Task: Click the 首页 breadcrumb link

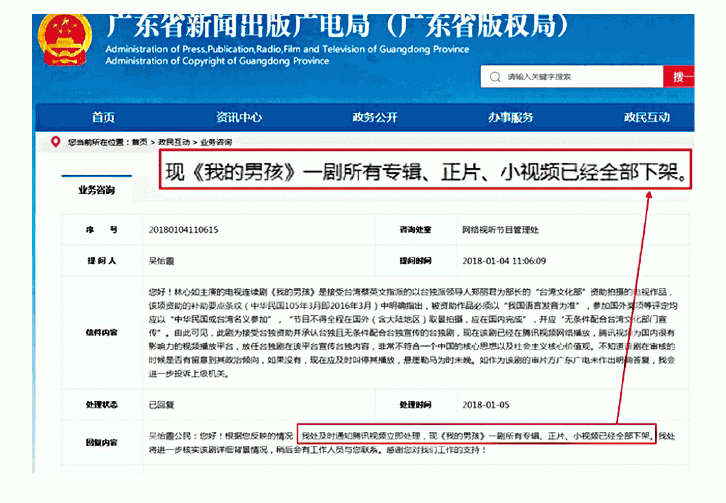Action: (x=139, y=142)
